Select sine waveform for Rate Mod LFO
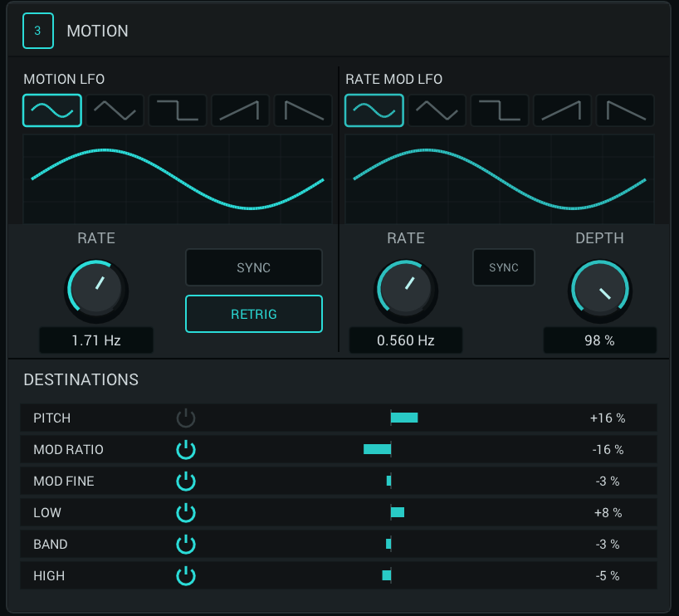This screenshot has height=616, width=679. 374,110
